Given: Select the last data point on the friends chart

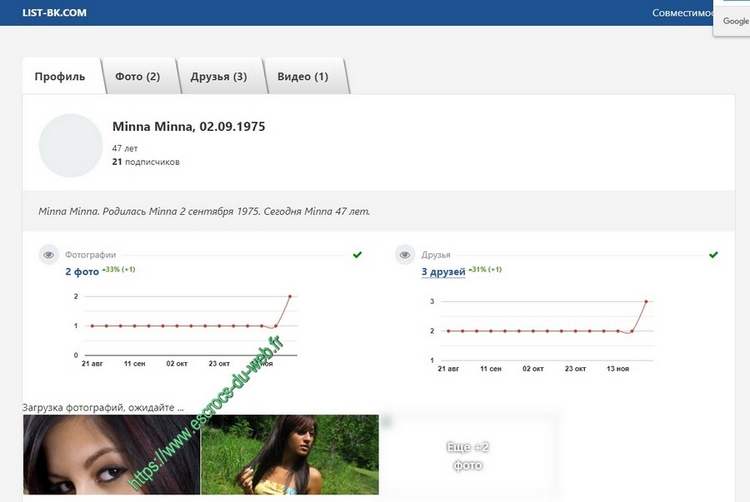Looking at the screenshot, I should 646,301.
